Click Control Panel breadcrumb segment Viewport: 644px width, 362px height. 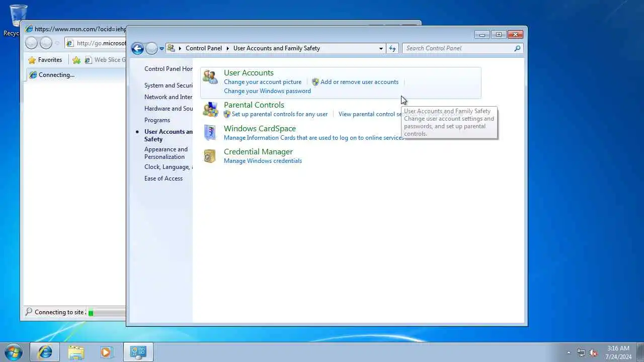(x=204, y=48)
